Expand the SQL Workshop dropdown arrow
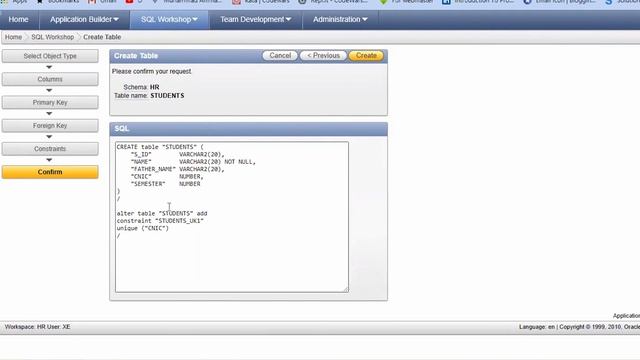 pyautogui.click(x=195, y=19)
